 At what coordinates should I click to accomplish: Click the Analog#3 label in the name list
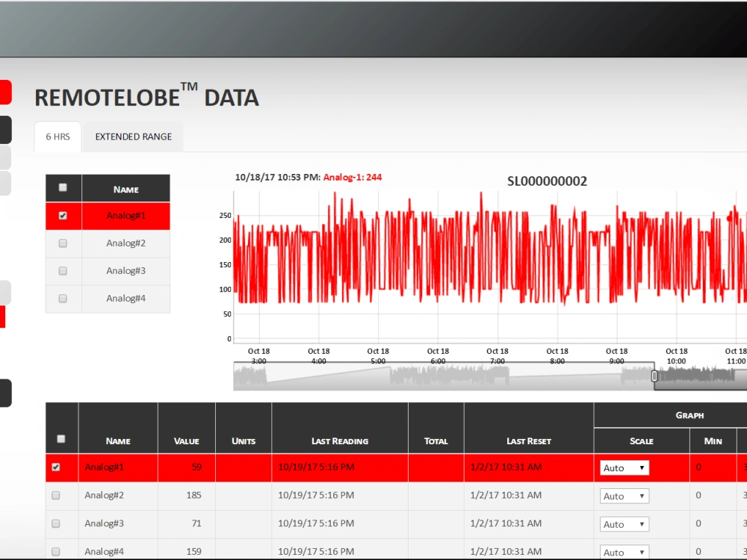125,271
